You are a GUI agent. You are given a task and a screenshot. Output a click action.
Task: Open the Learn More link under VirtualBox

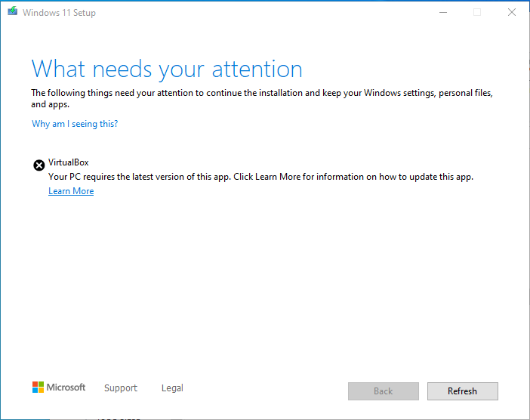(x=71, y=191)
